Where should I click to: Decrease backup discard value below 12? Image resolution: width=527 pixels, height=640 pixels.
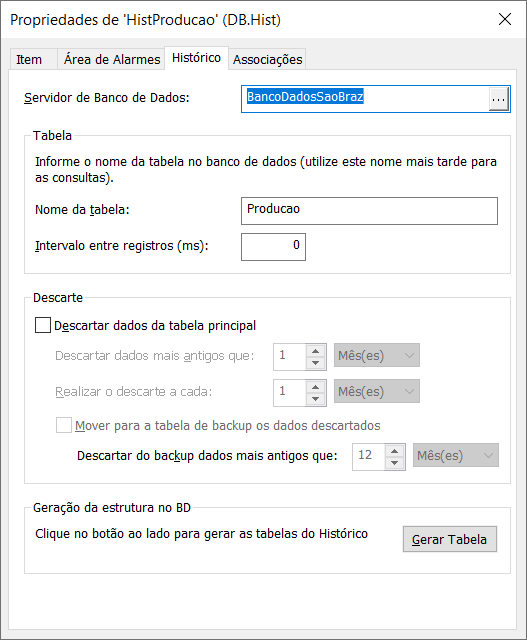[x=394, y=463]
